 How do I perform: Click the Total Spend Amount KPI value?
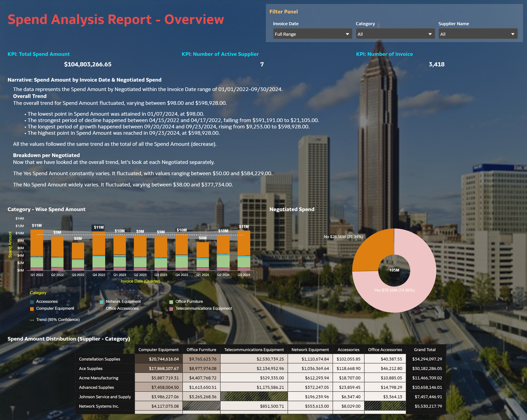click(88, 64)
